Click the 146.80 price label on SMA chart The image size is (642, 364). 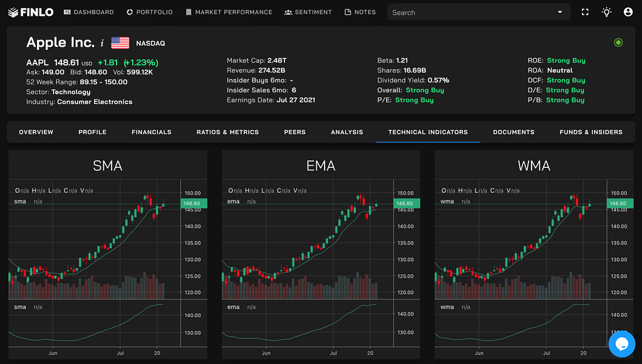coord(194,203)
